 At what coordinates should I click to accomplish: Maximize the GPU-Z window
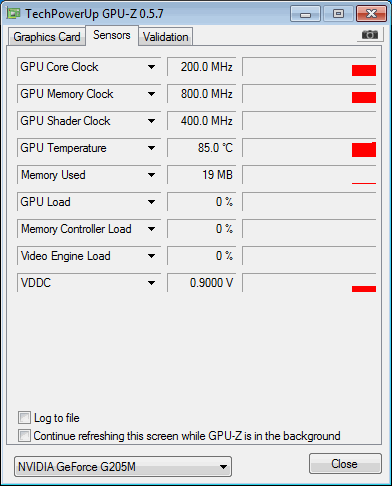[338, 14]
